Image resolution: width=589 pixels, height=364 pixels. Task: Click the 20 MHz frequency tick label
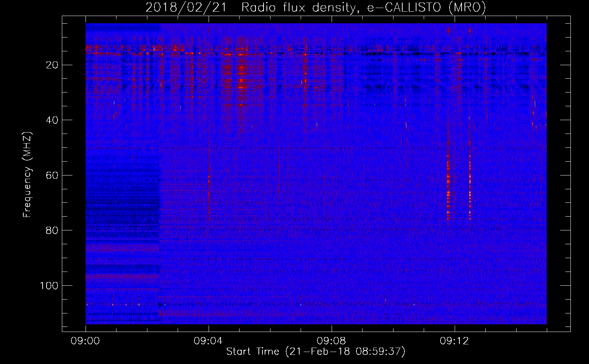[x=52, y=65]
